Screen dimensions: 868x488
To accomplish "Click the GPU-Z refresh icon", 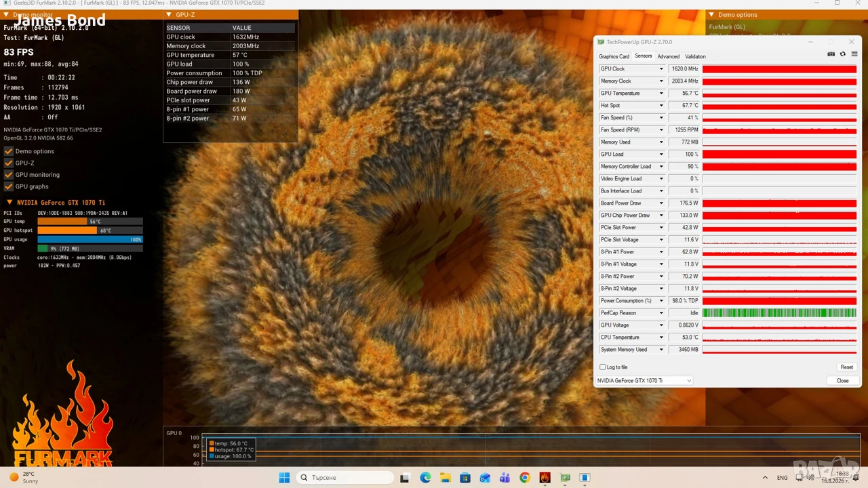I will [x=843, y=54].
